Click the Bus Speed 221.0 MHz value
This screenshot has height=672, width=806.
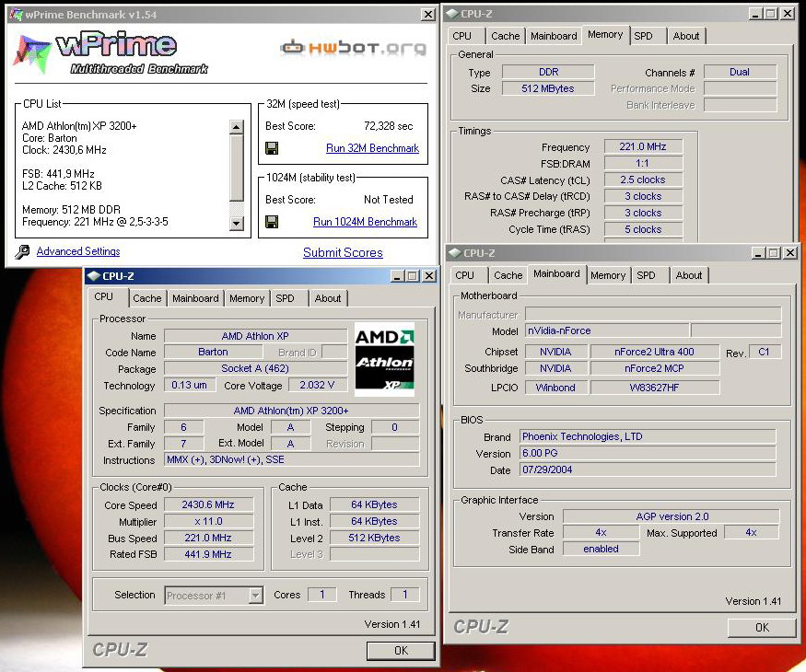[208, 538]
